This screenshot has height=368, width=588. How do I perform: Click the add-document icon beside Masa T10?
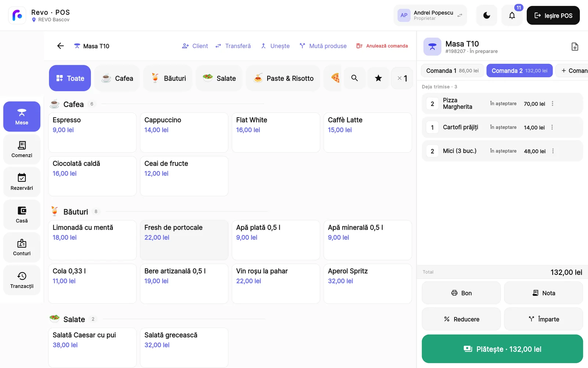575,46
